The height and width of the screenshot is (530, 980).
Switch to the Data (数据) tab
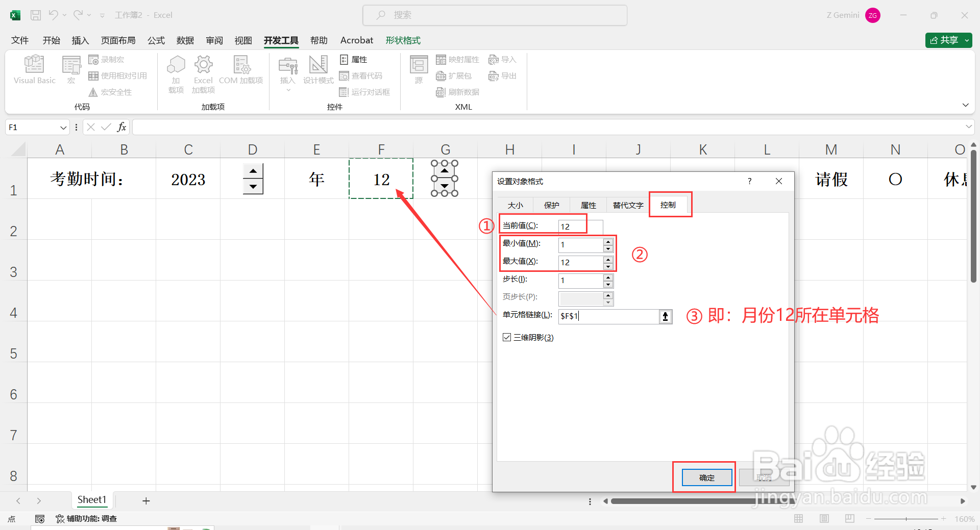pyautogui.click(x=185, y=40)
